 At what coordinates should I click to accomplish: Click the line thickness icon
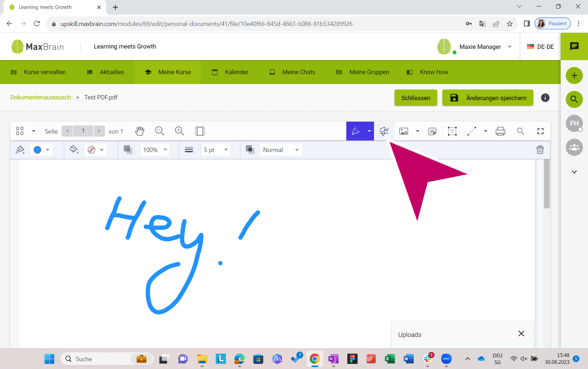coord(189,150)
